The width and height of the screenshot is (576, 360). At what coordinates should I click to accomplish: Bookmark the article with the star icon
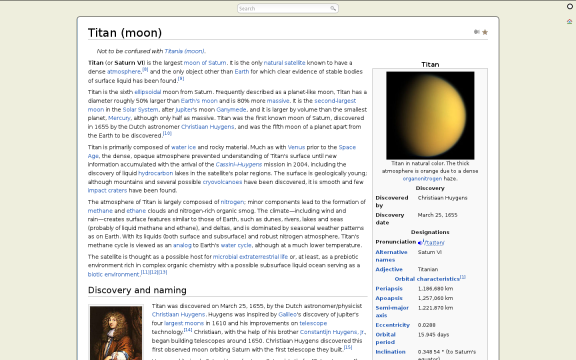pos(485,32)
